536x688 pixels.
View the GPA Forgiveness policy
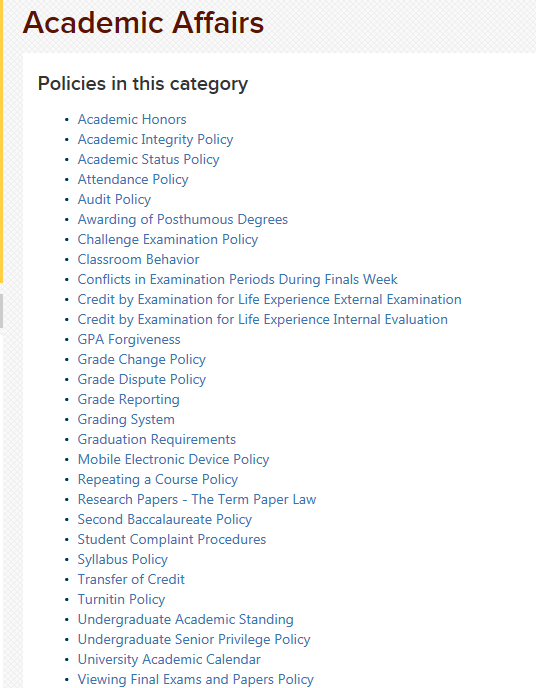129,340
